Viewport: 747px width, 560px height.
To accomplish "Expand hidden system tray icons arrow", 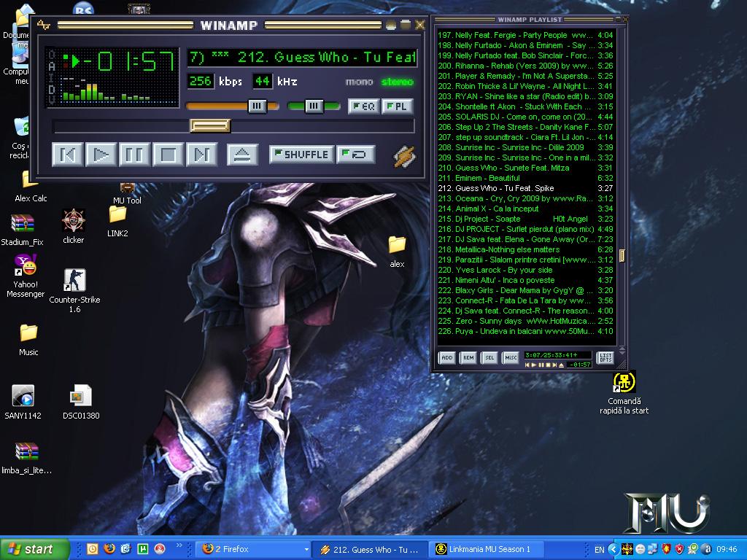I will tap(614, 550).
